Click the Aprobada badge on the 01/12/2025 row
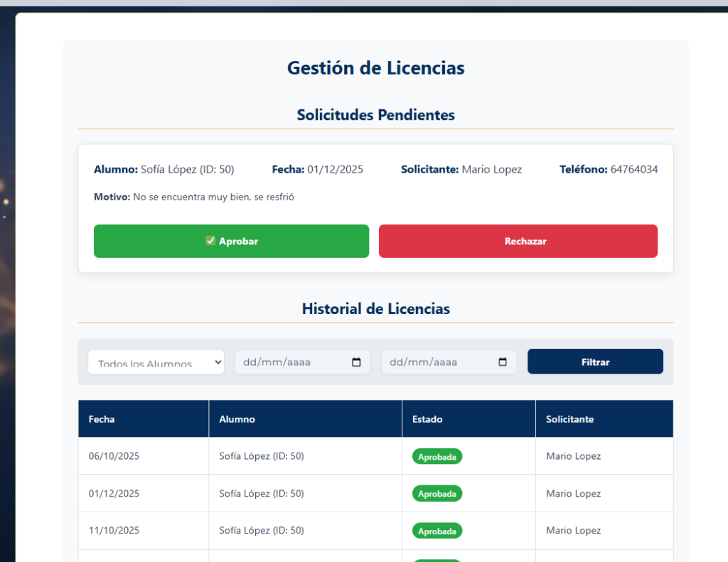 (x=437, y=493)
